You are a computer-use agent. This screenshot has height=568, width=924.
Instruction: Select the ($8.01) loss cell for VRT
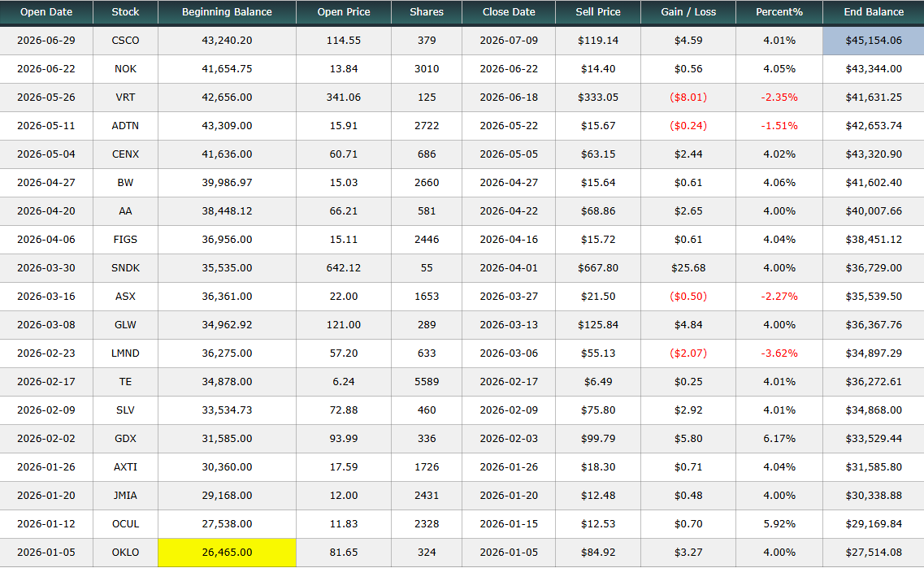click(688, 98)
